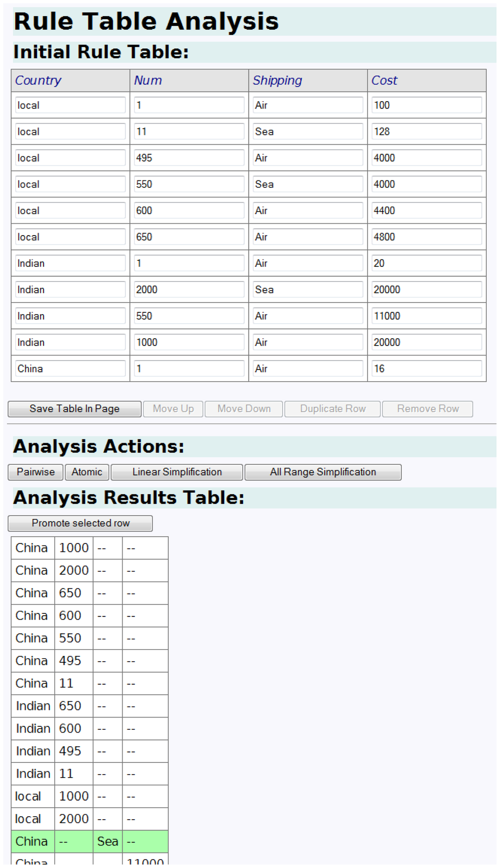The height and width of the screenshot is (868, 500).
Task: Start Linear Simplification analysis
Action: point(177,472)
